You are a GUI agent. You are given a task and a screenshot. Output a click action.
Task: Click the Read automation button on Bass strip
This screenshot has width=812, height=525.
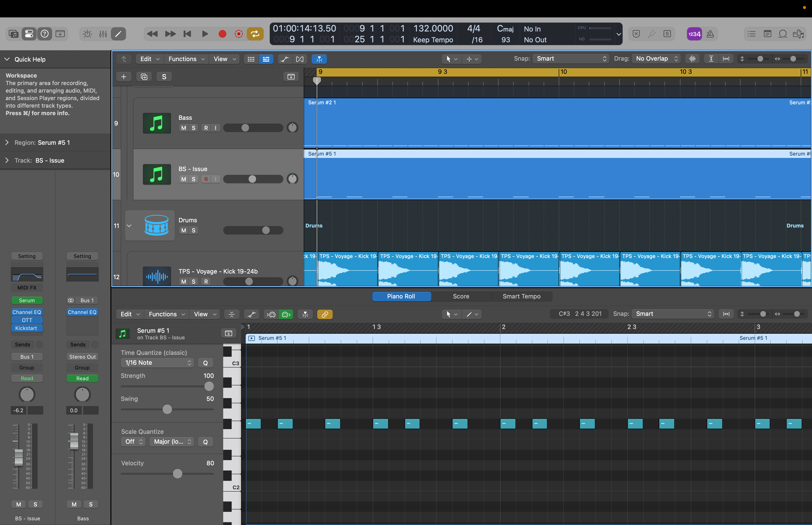tap(82, 378)
